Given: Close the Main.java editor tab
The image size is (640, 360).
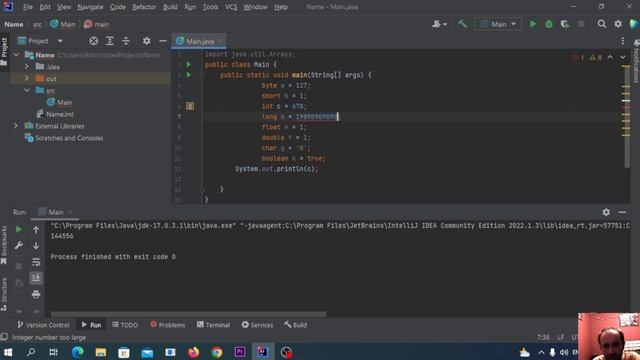Looking at the screenshot, I should (220, 41).
